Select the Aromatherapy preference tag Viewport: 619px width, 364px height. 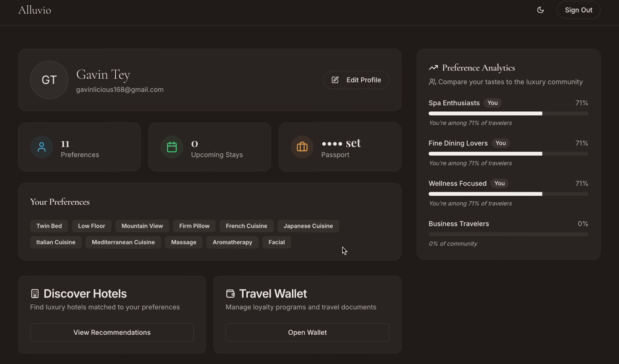pos(232,242)
